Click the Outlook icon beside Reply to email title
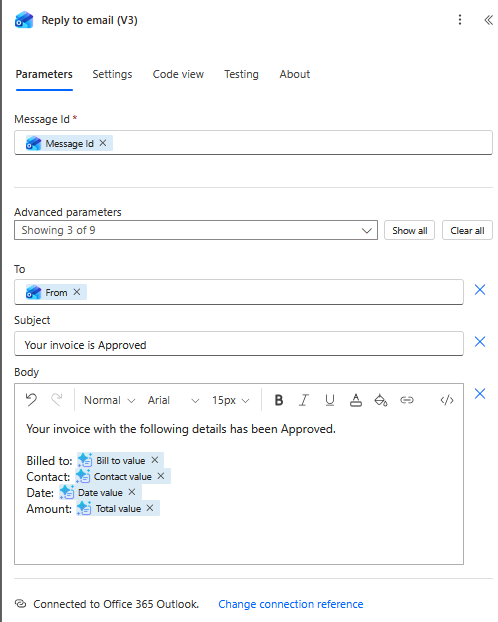The width and height of the screenshot is (498, 622). (24, 20)
